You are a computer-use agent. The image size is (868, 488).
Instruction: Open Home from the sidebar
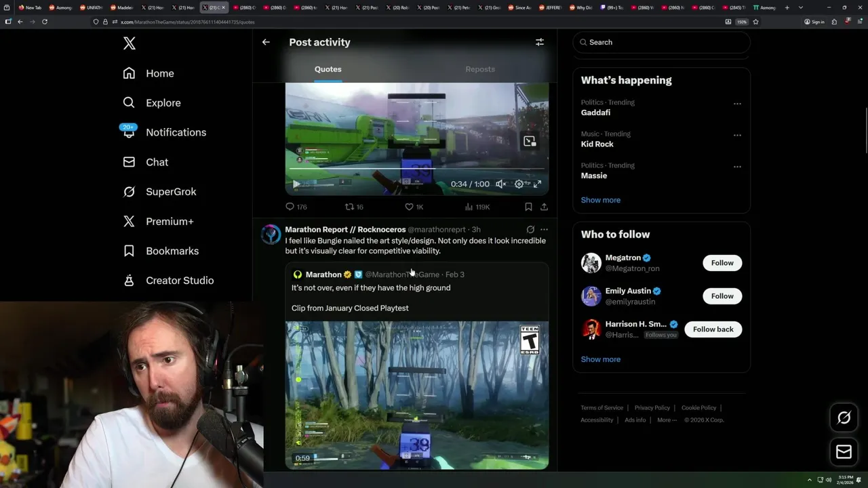[x=149, y=73]
